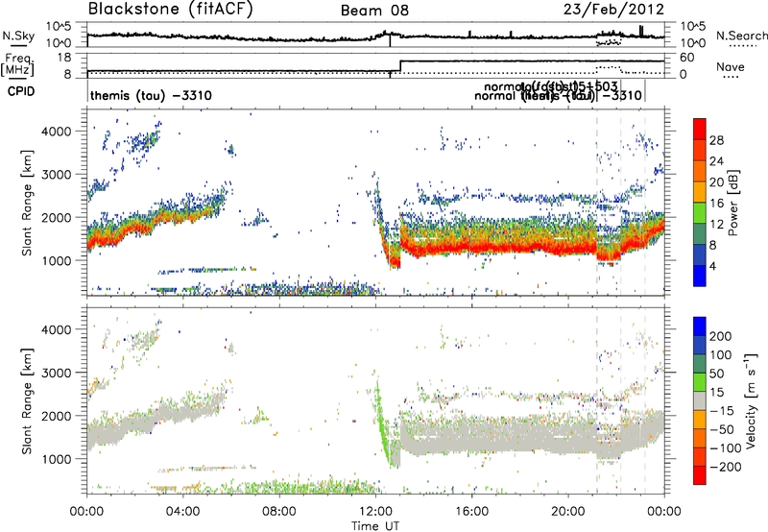The height and width of the screenshot is (532, 768).
Task: Click the Time UT axis title
Action: tap(375, 526)
